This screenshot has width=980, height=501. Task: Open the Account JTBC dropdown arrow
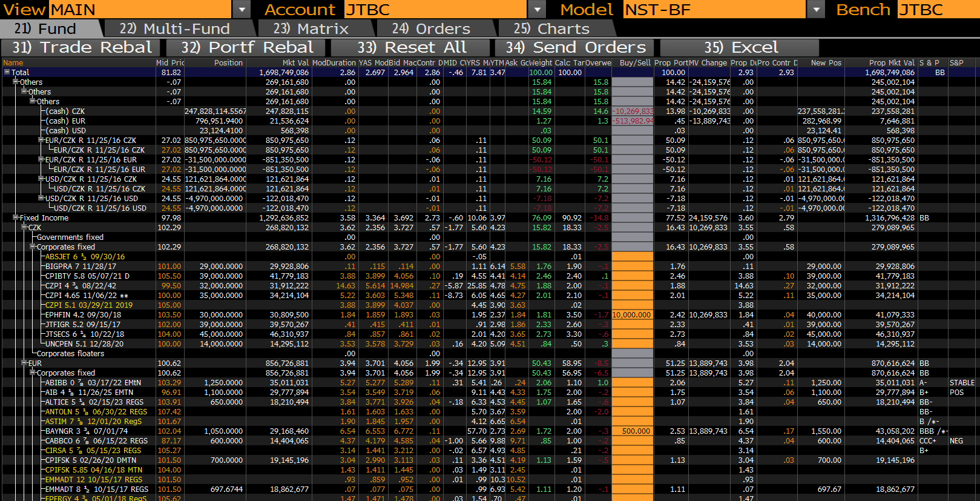(537, 9)
